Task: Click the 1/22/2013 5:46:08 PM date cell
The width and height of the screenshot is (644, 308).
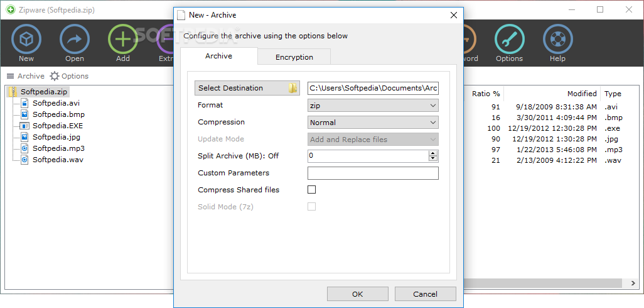Action: pyautogui.click(x=556, y=150)
